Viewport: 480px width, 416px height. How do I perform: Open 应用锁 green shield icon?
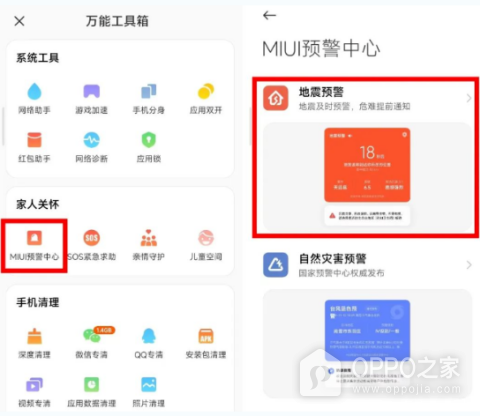tap(149, 140)
